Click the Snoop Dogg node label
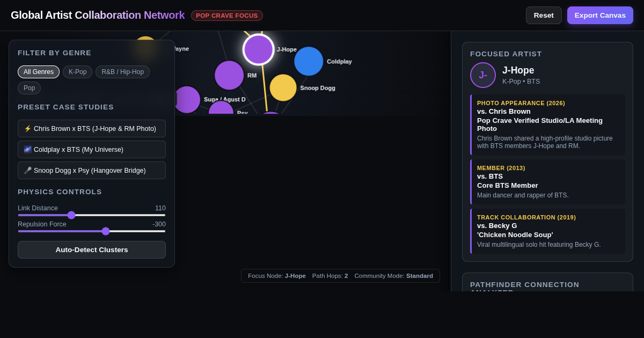Viewport: 644px width, 338px height. click(x=318, y=88)
